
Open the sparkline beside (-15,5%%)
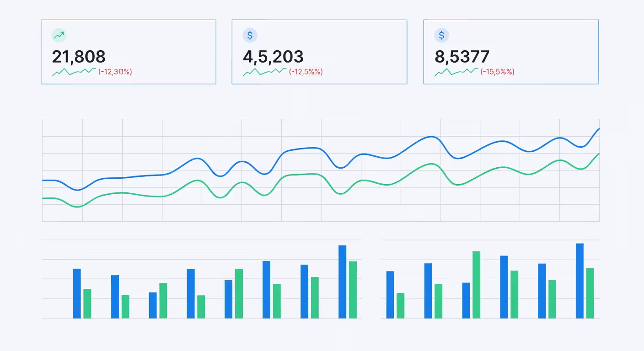(x=456, y=72)
